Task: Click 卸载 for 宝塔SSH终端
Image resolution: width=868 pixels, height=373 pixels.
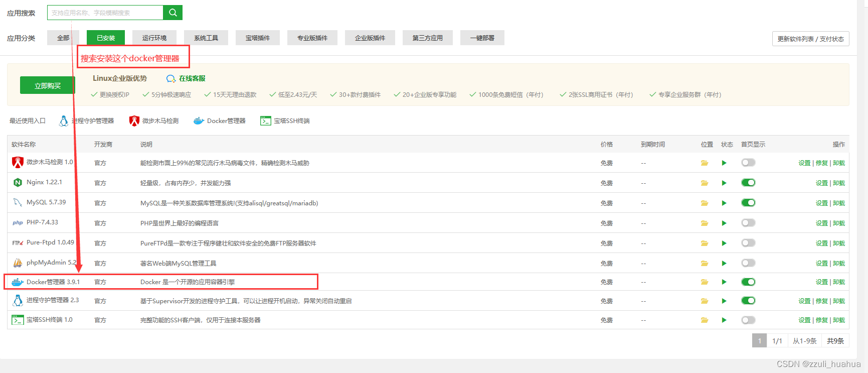Action: coord(839,320)
